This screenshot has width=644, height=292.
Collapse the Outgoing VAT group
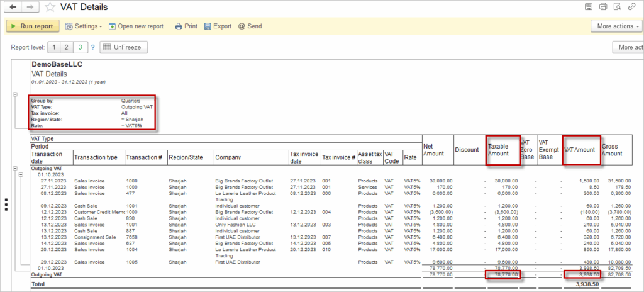click(x=16, y=169)
